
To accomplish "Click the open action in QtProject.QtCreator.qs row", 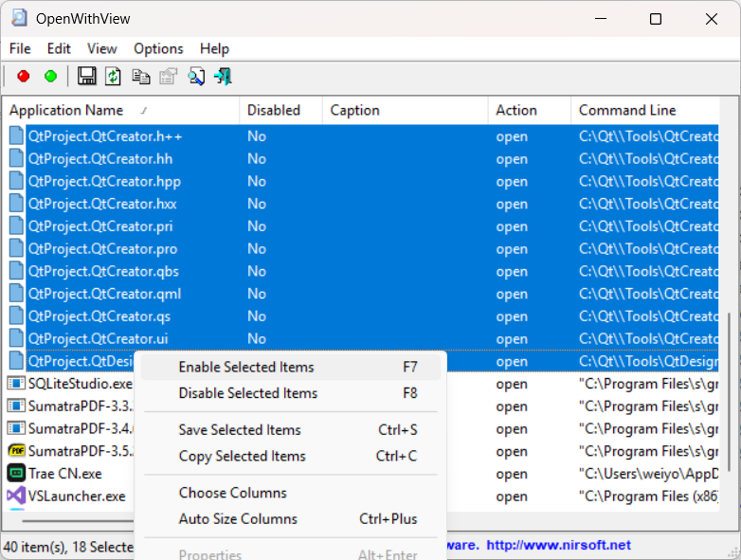I will click(x=512, y=316).
